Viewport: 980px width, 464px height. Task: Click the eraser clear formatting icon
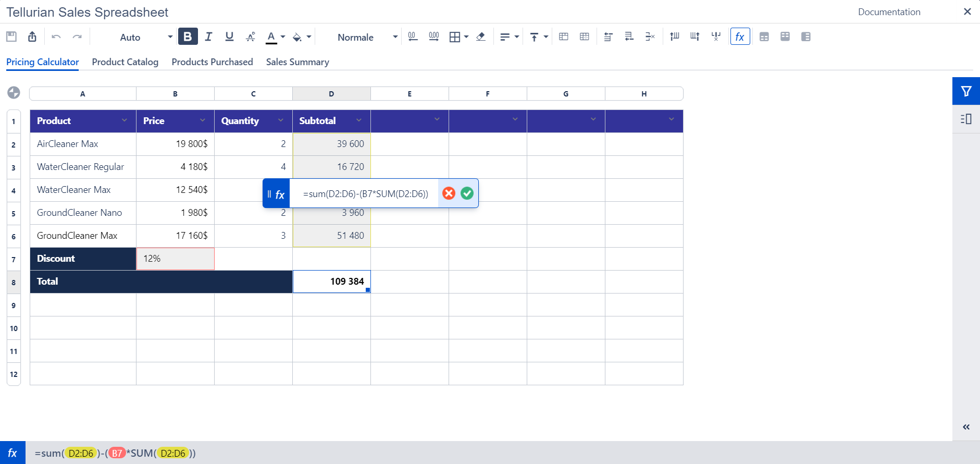[x=481, y=36]
